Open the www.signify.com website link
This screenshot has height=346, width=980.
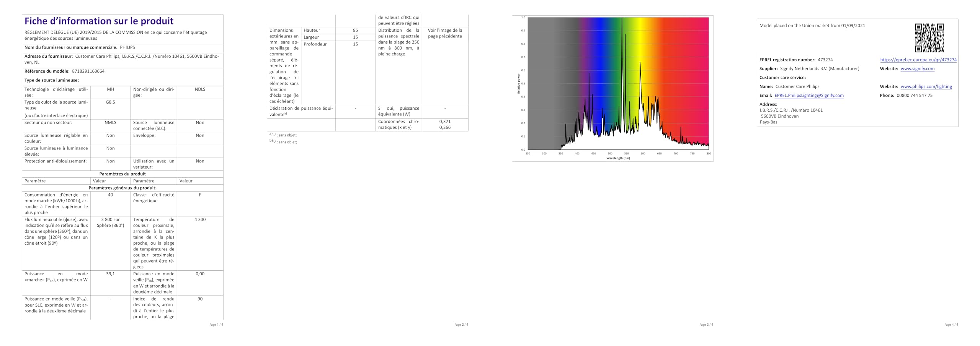coord(917,69)
